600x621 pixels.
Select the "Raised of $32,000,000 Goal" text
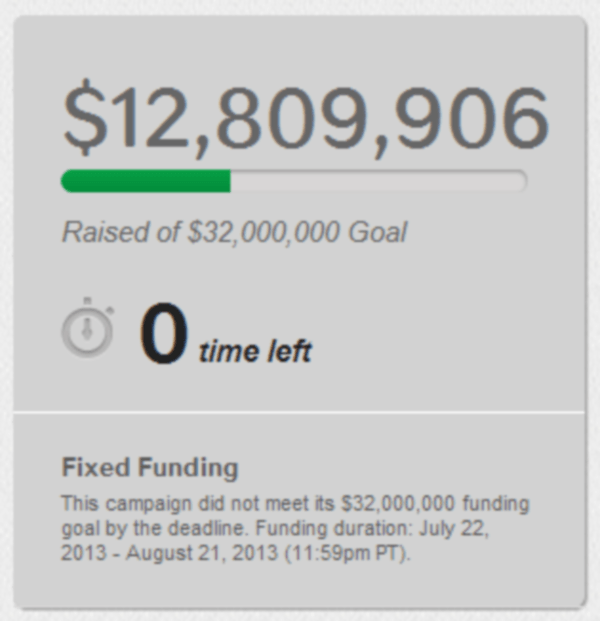click(234, 233)
